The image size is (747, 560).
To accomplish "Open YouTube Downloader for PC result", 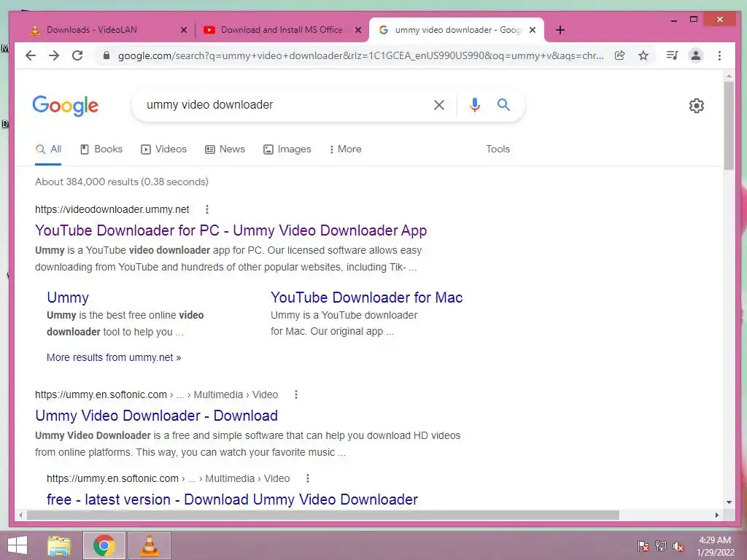I will click(231, 230).
